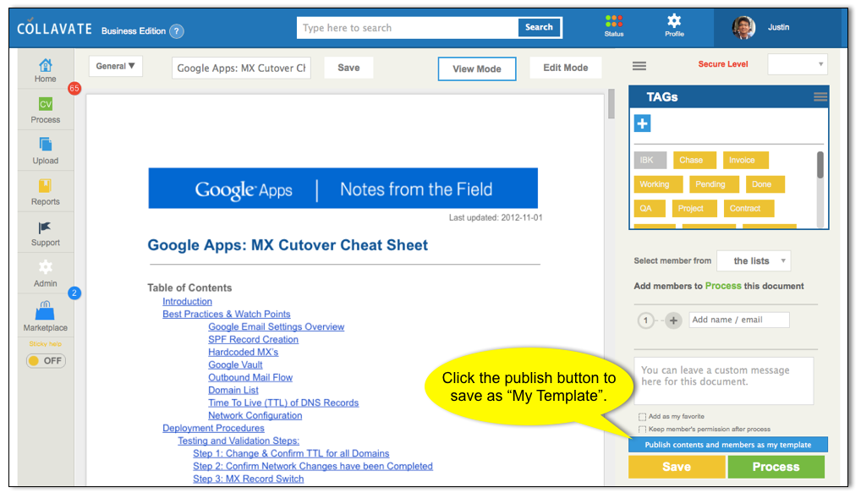Viewport: 861px width, 504px height.
Task: Toggle the Sticky help OFF switch
Action: 47,361
